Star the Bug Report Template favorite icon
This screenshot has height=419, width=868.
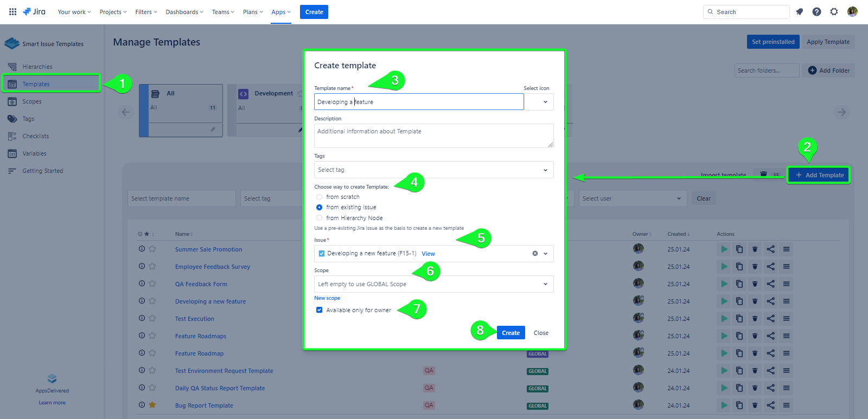pyautogui.click(x=152, y=405)
